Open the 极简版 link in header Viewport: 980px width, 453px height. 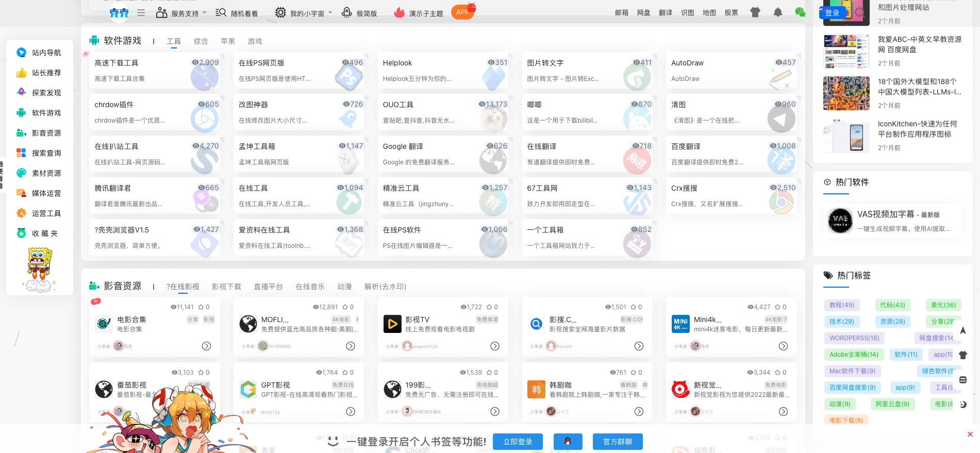(x=359, y=13)
